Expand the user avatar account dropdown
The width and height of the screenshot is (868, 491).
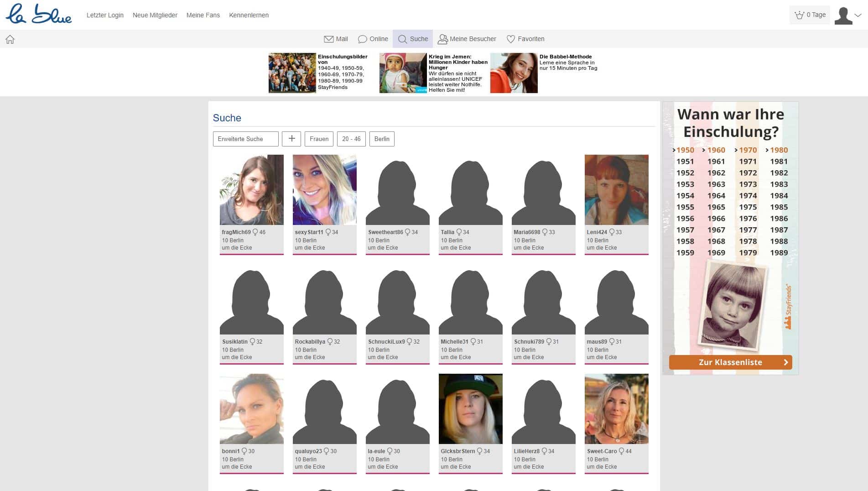[x=848, y=16]
